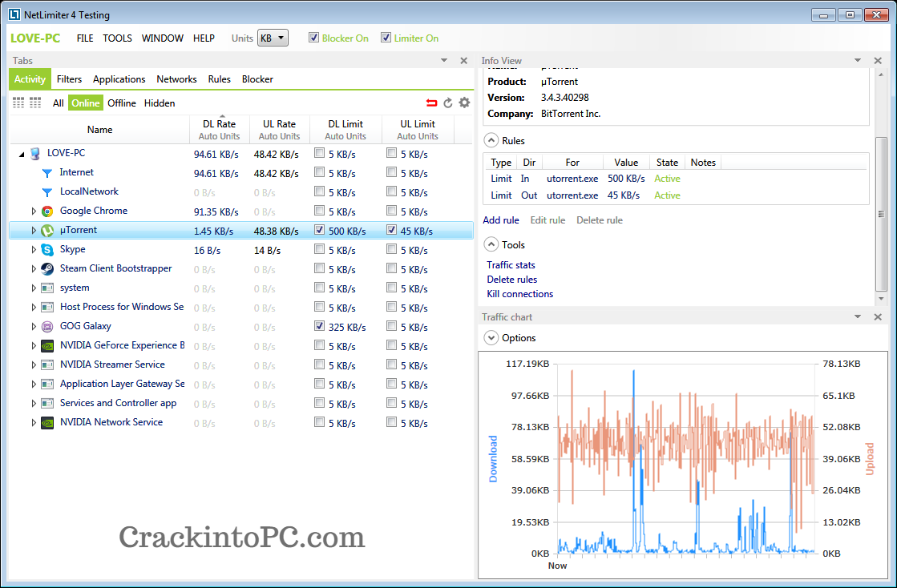Open the TOOLS menu

(x=117, y=38)
